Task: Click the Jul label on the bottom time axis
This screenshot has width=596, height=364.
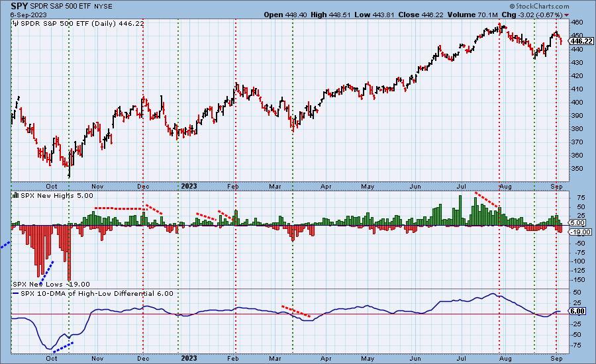Action: coord(462,358)
